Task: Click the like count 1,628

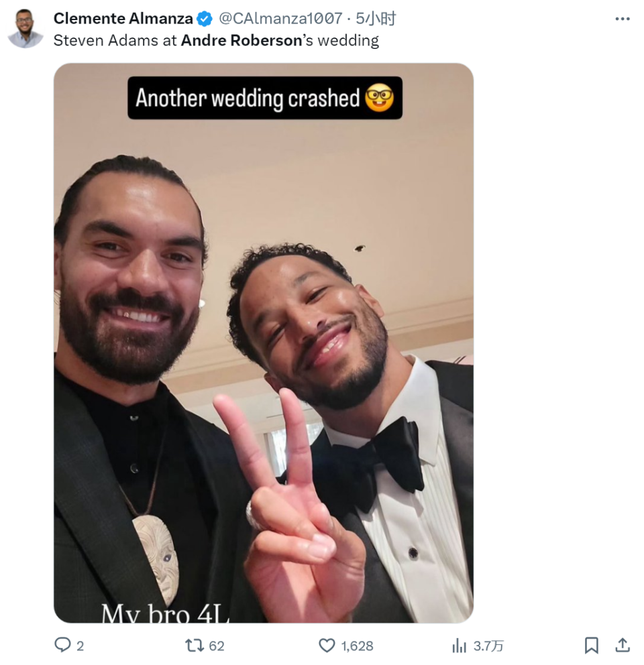Action: pos(357,646)
